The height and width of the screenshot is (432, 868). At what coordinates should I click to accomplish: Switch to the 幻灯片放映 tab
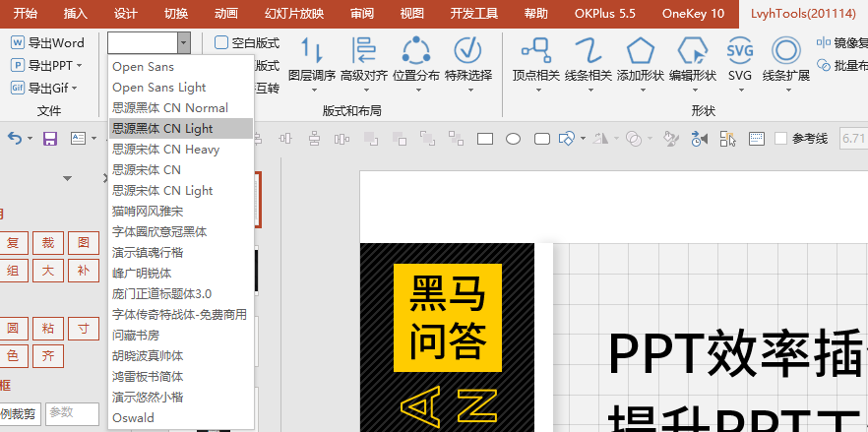[294, 14]
